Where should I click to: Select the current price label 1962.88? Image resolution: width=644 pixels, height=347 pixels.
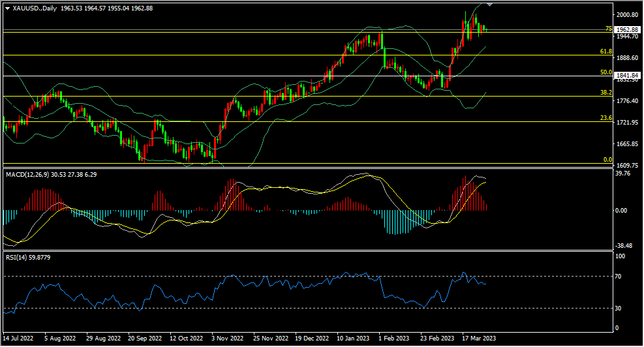(628, 29)
